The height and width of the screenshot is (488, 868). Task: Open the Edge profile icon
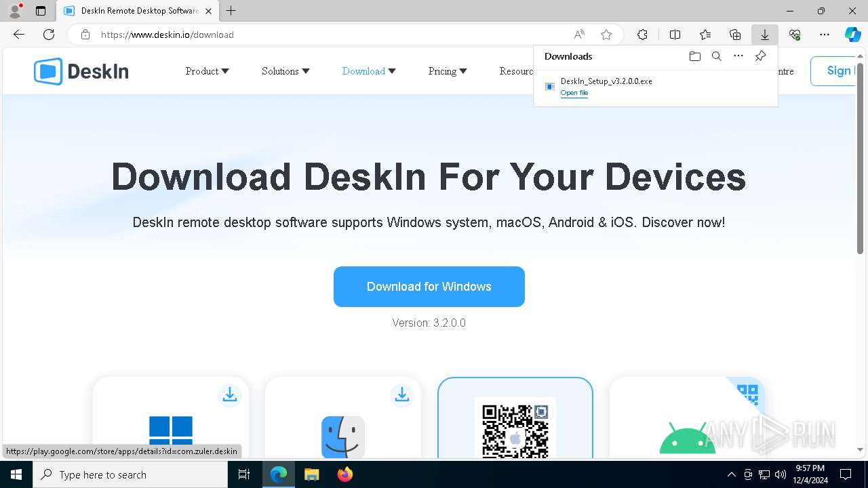click(x=14, y=11)
